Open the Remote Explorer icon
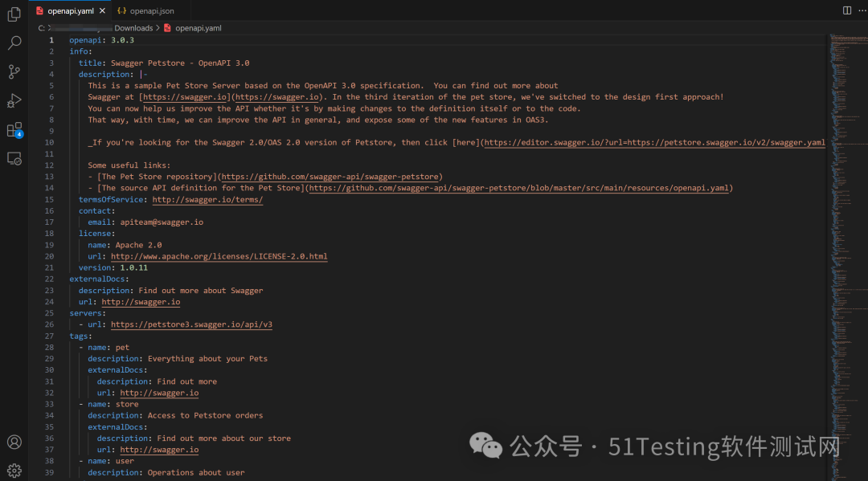This screenshot has width=868, height=481. click(x=14, y=159)
